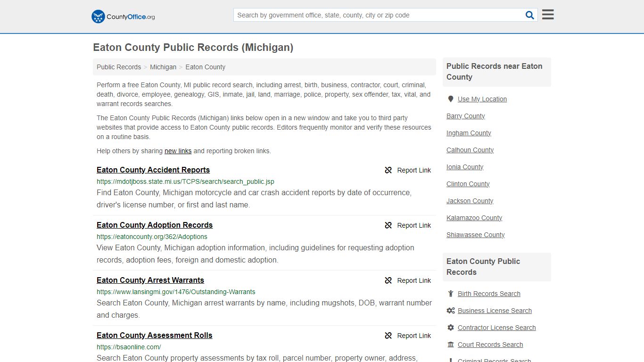Click broken-link icon for Accident Reports
This screenshot has width=644, height=362.
click(x=388, y=170)
